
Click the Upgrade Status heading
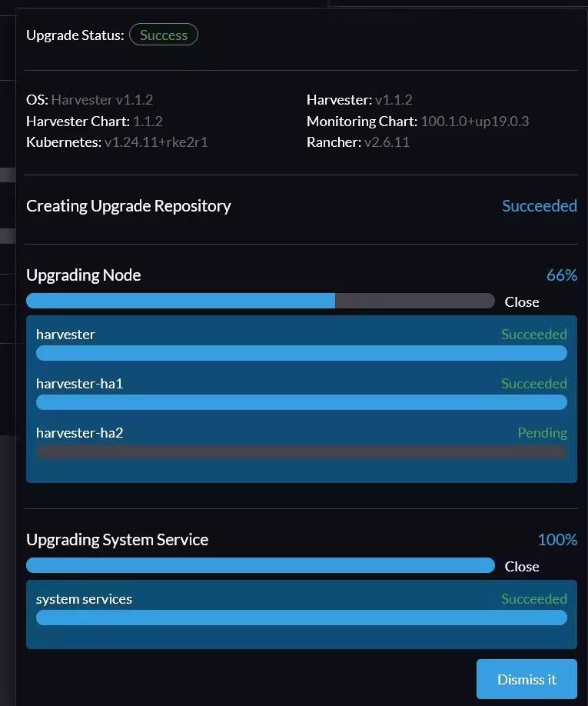tap(75, 35)
